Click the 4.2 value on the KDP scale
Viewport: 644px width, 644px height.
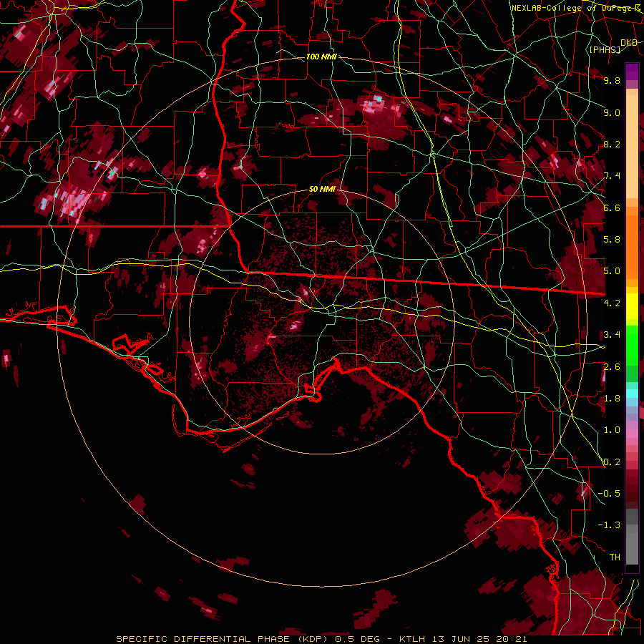[612, 303]
